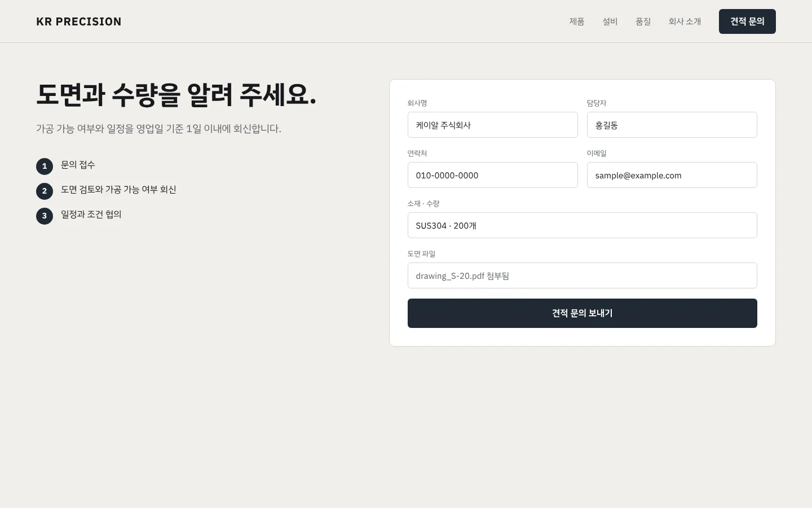
Task: Select the 연락처 phone field
Action: (493, 175)
